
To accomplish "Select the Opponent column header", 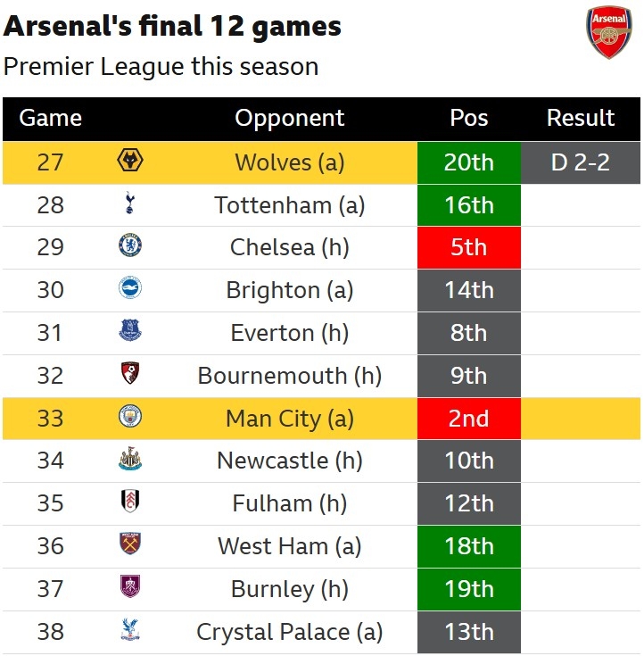I will (289, 118).
